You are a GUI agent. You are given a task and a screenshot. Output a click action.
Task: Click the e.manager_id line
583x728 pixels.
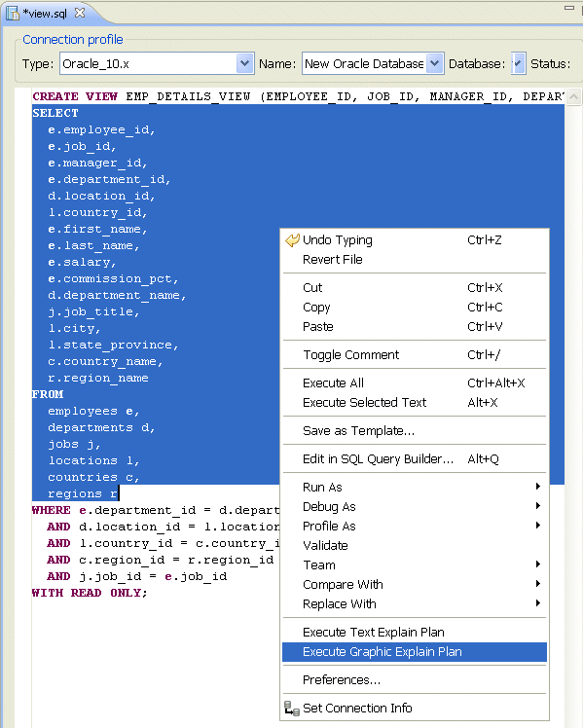click(97, 163)
